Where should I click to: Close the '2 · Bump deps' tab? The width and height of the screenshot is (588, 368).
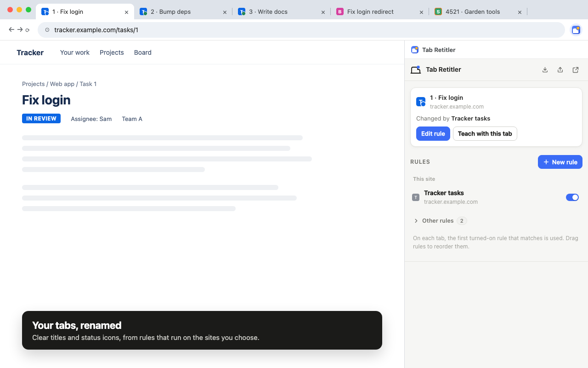tap(225, 12)
